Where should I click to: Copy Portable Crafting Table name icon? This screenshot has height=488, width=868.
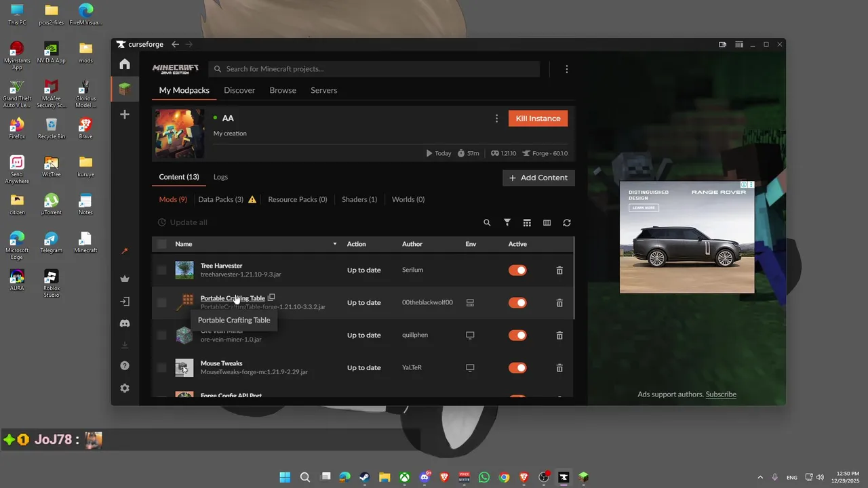point(271,298)
